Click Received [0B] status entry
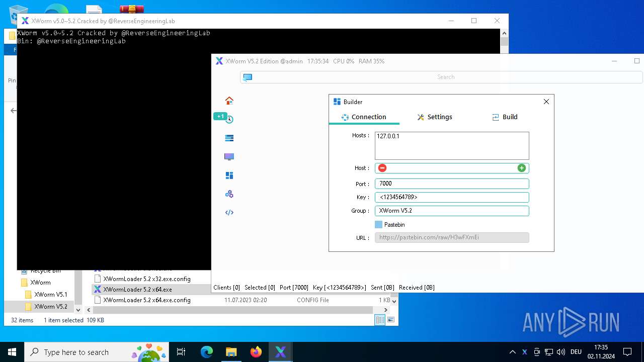The image size is (644, 362). 417,288
